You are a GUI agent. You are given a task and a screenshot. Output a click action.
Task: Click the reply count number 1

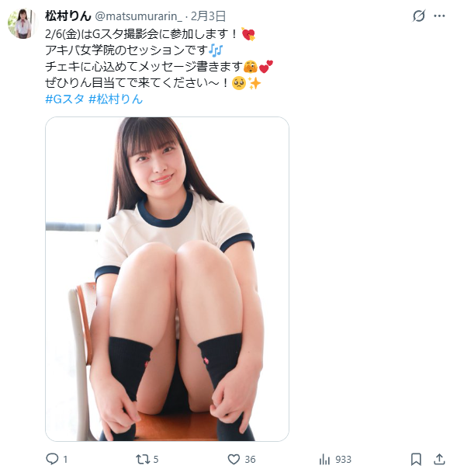[65, 459]
